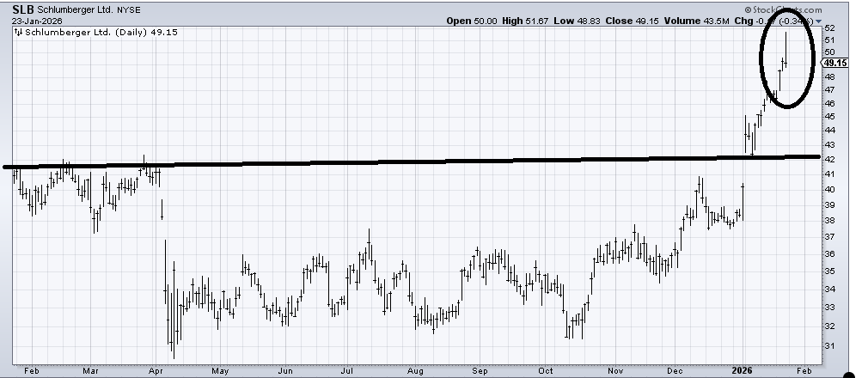Click the Apr label on time axis
Viewport: 868px width, 378px height.
156,370
